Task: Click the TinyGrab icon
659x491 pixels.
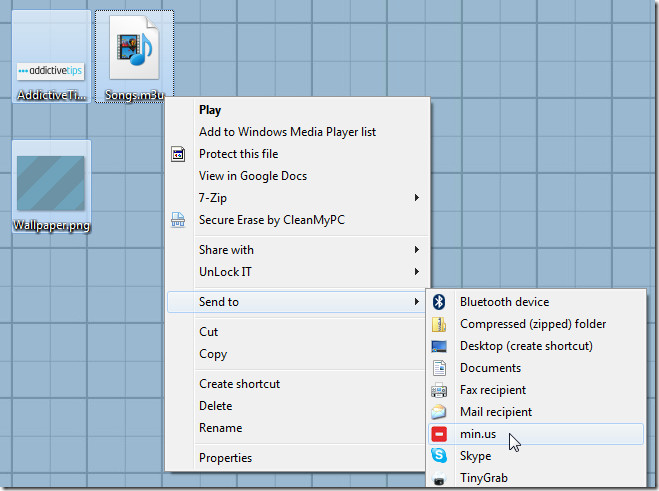Action: [439, 478]
